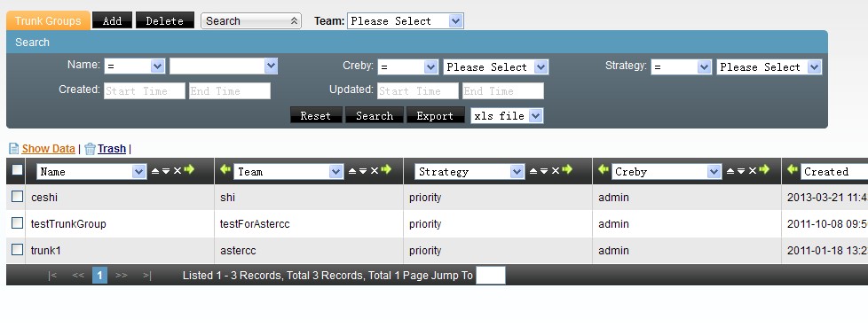Move Creby column right with green arrow
The image size is (868, 335).
764,169
